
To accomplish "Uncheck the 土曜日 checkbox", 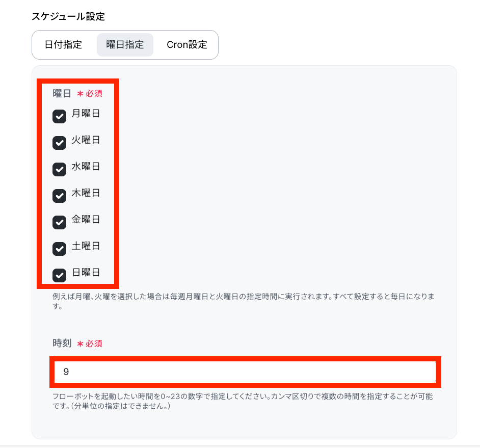I will (x=60, y=249).
